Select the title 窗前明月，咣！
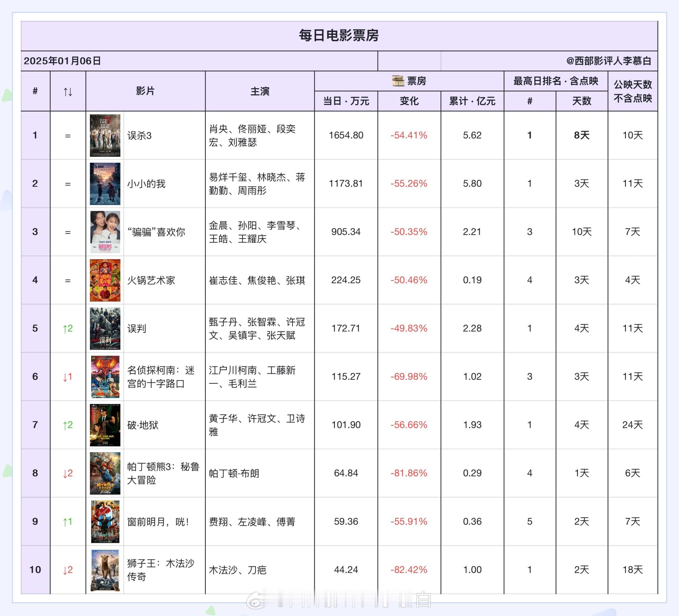 pyautogui.click(x=158, y=522)
